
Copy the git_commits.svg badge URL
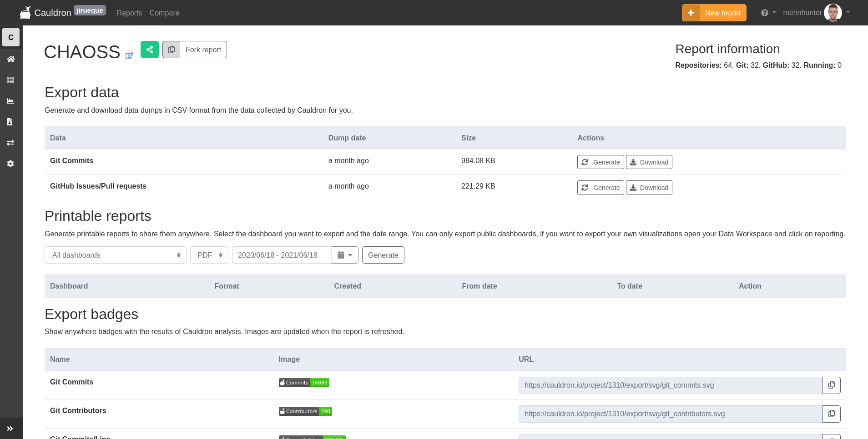(x=832, y=385)
